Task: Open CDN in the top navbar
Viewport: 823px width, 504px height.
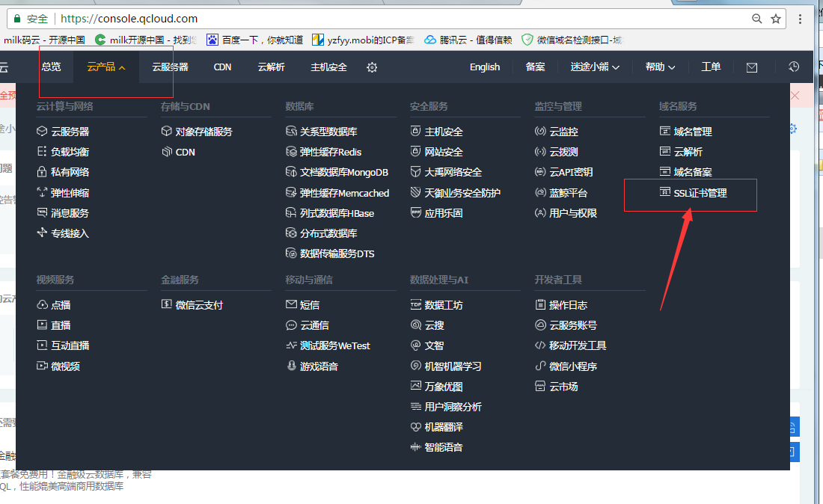Action: pyautogui.click(x=222, y=67)
